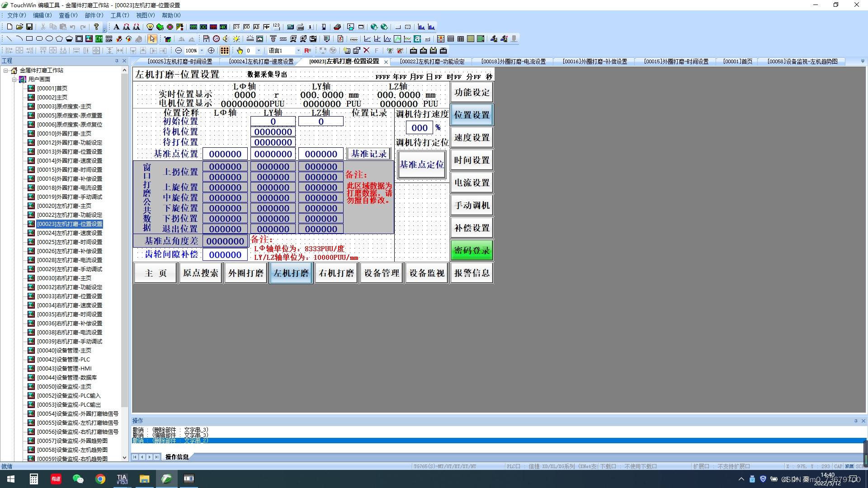
Task: Toggle the pin on 工程 panel
Action: [117, 61]
